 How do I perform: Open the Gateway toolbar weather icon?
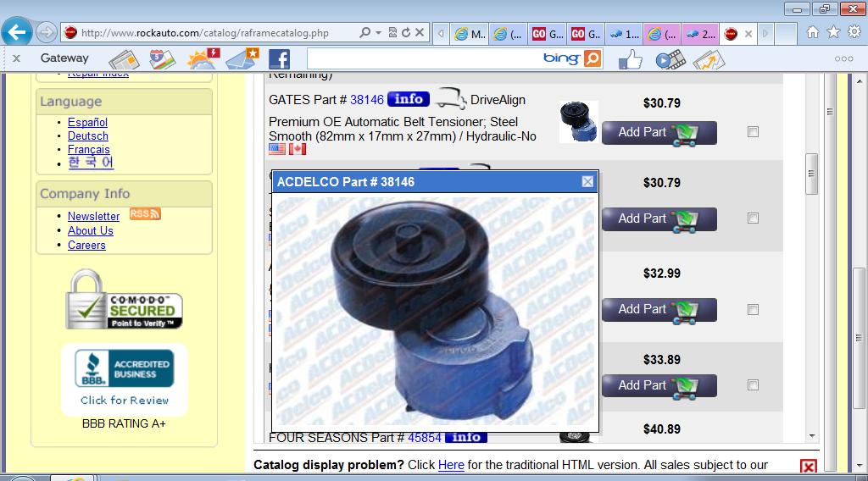203,59
